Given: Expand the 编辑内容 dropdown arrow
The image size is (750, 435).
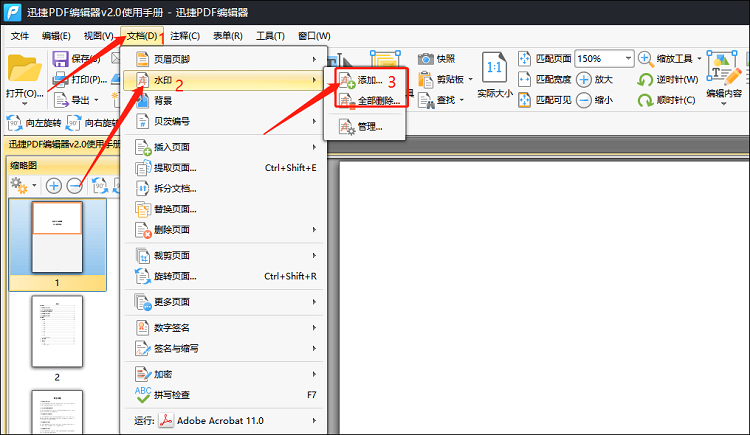Looking at the screenshot, I should click(x=724, y=103).
